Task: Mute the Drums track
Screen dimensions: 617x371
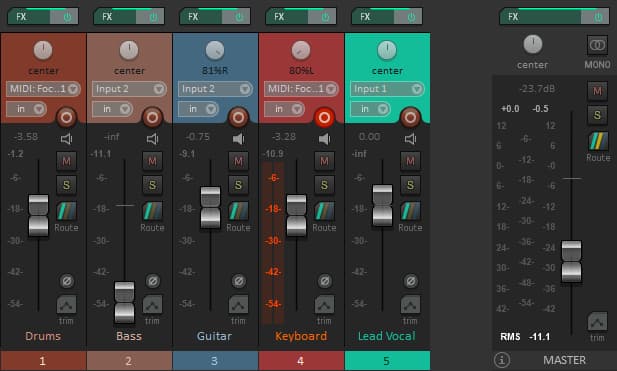Action: pyautogui.click(x=67, y=161)
